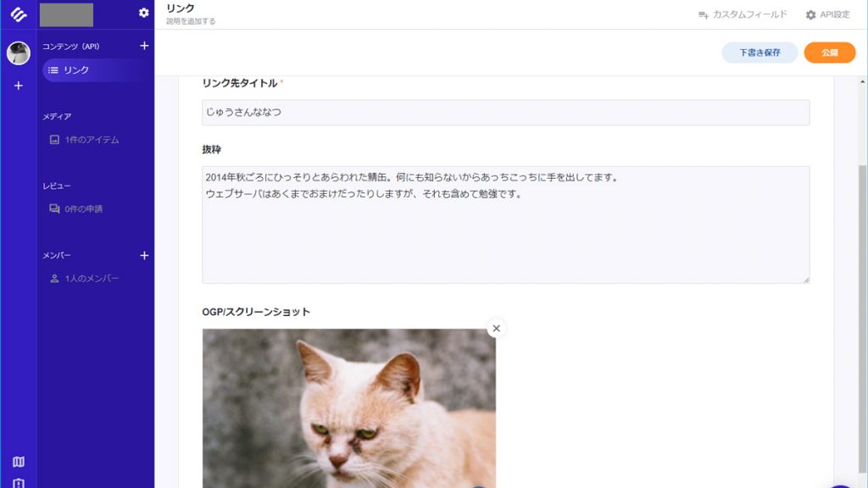Click the user avatar in sidebar
Image resolution: width=868 pixels, height=488 pixels.
pyautogui.click(x=19, y=53)
